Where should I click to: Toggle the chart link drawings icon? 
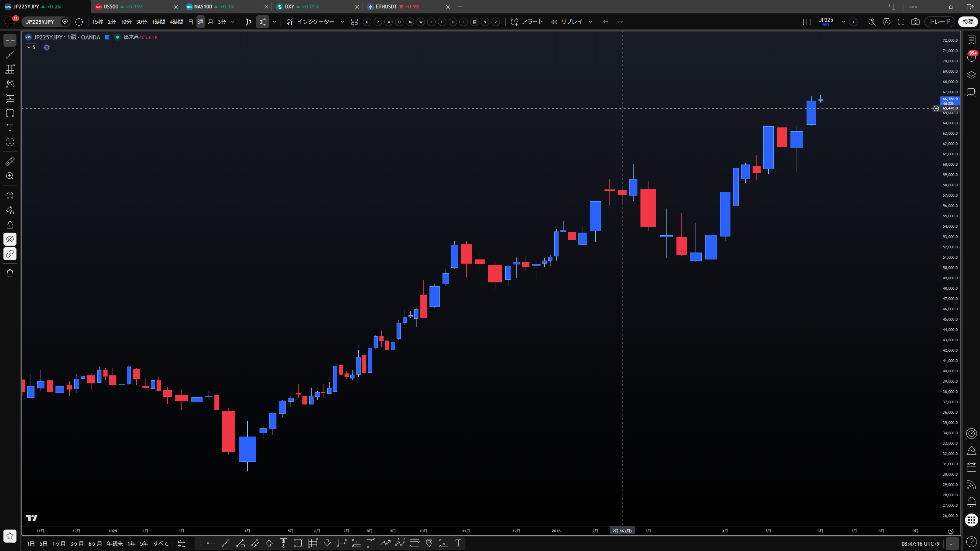10,254
